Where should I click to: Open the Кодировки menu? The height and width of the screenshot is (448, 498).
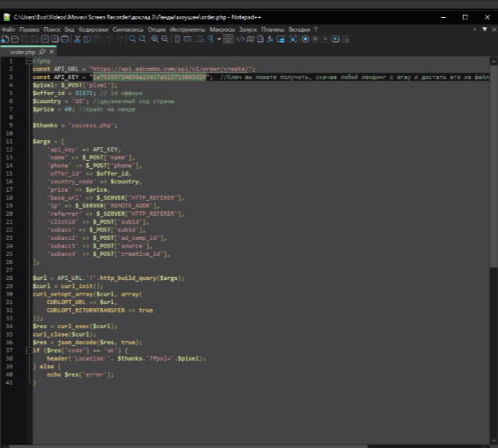[93, 29]
